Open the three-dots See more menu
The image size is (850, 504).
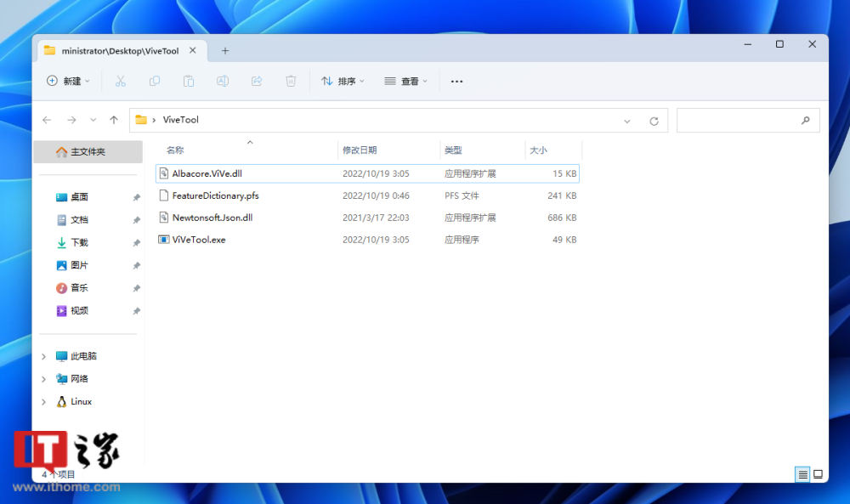(x=457, y=82)
